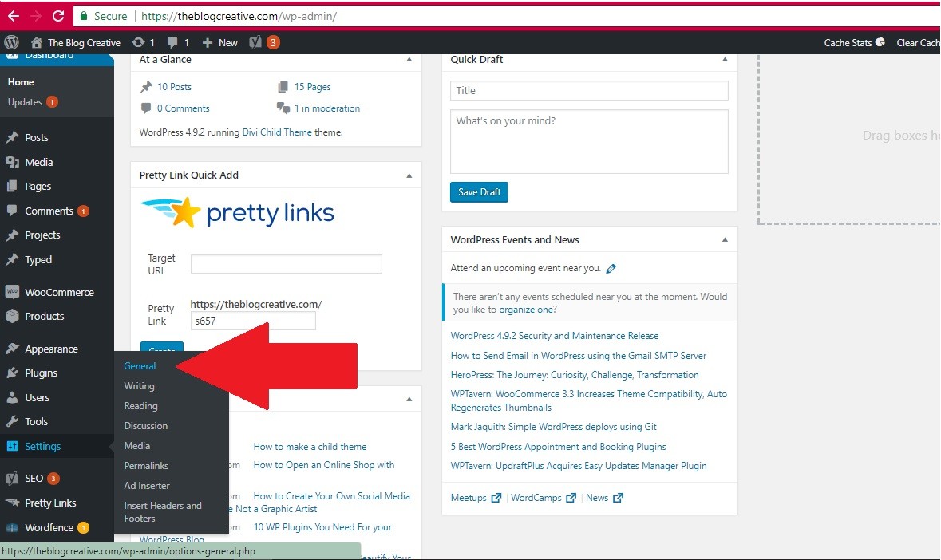Open Permalinks settings submenu item
This screenshot has height=560, width=941.
[146, 465]
